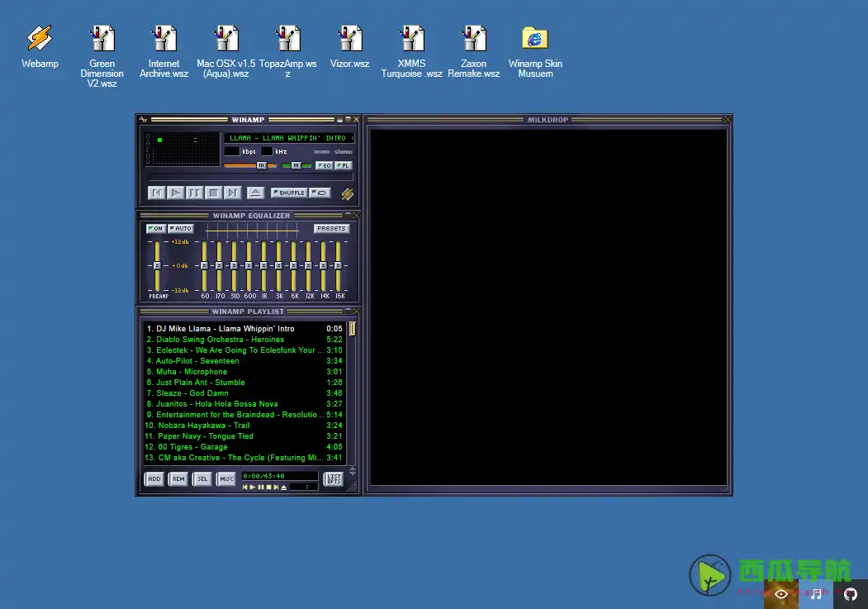Select the Play button in Winamp

[x=175, y=193]
